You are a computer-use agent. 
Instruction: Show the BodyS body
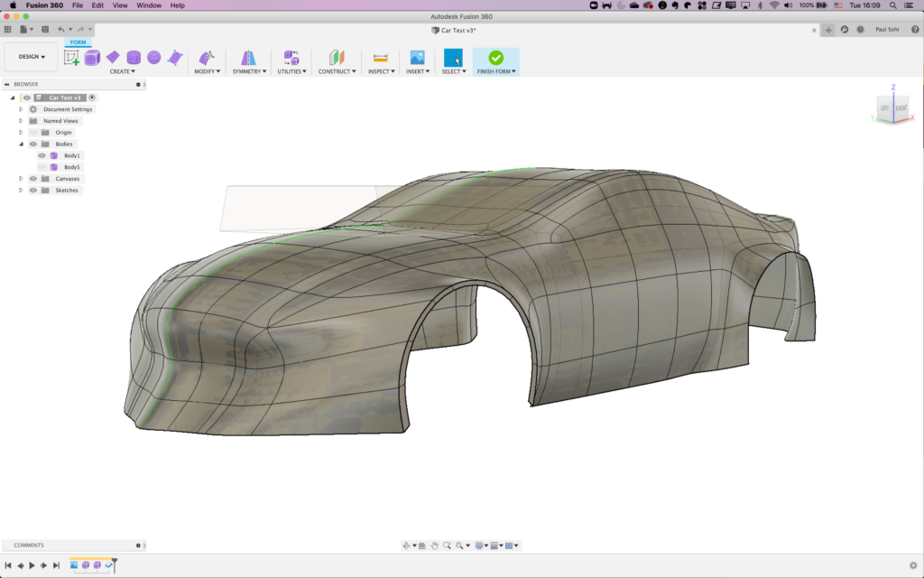(x=42, y=166)
